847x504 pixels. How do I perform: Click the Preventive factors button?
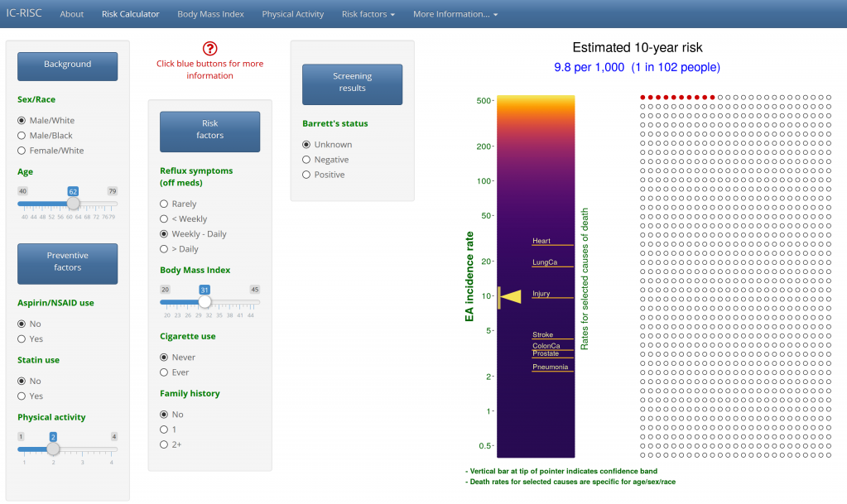click(x=67, y=263)
